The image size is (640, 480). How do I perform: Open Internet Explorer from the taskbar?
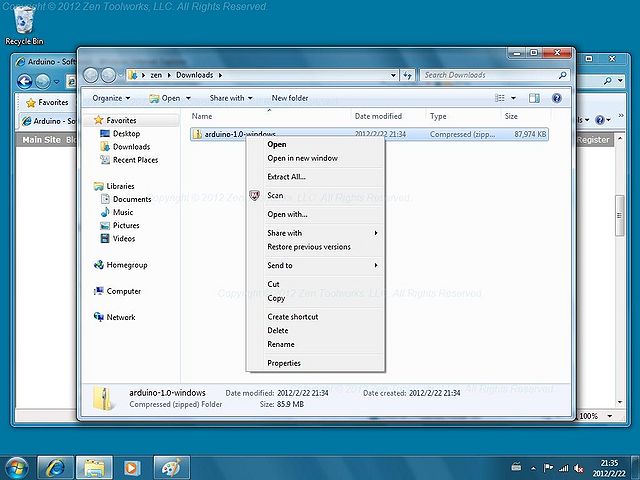[x=56, y=468]
